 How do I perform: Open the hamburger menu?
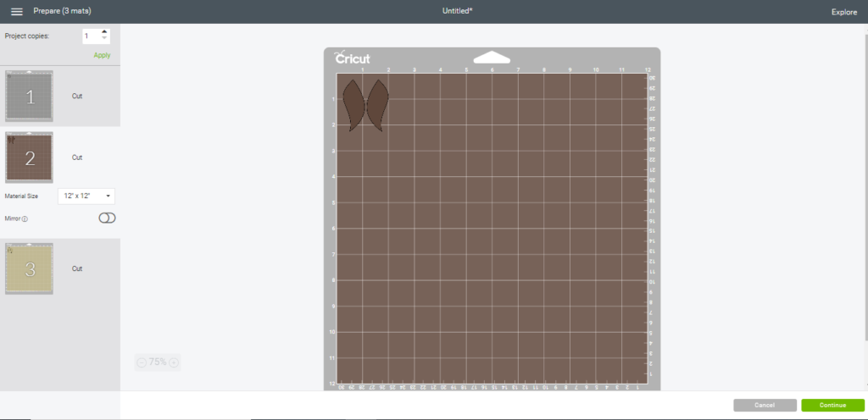(16, 12)
